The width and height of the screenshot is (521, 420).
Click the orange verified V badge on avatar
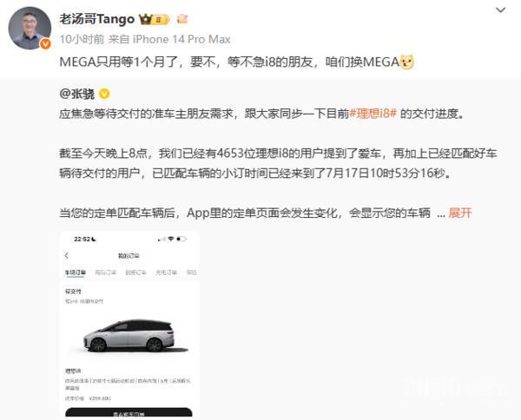[x=45, y=44]
